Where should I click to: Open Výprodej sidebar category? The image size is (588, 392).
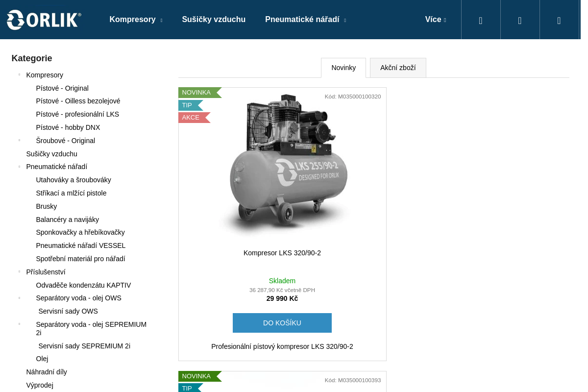40,385
